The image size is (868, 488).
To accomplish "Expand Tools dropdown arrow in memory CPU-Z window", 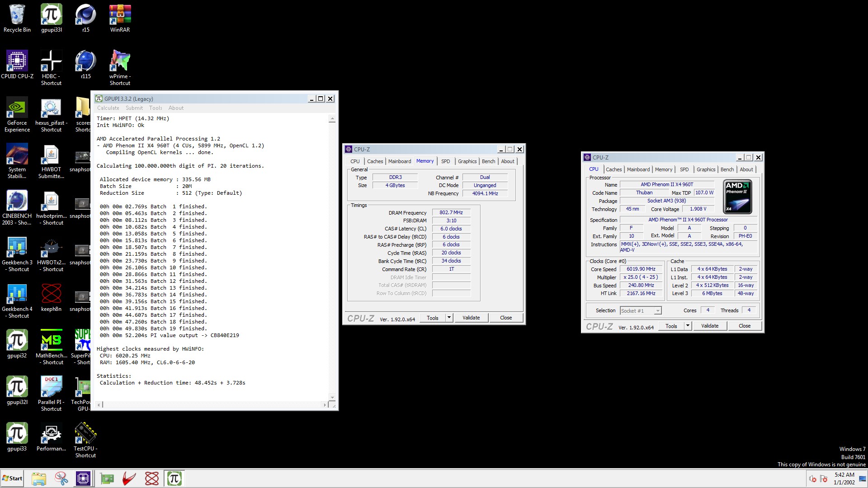I will (449, 318).
